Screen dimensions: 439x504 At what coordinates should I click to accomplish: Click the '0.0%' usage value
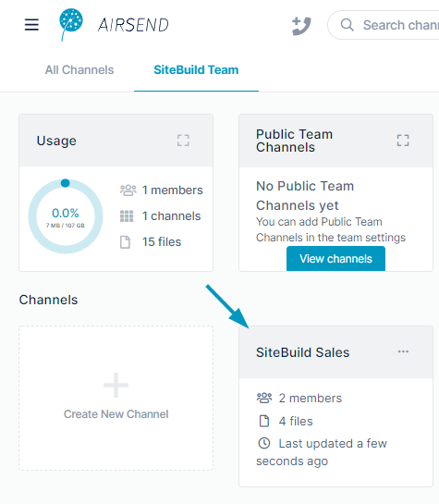(x=66, y=213)
